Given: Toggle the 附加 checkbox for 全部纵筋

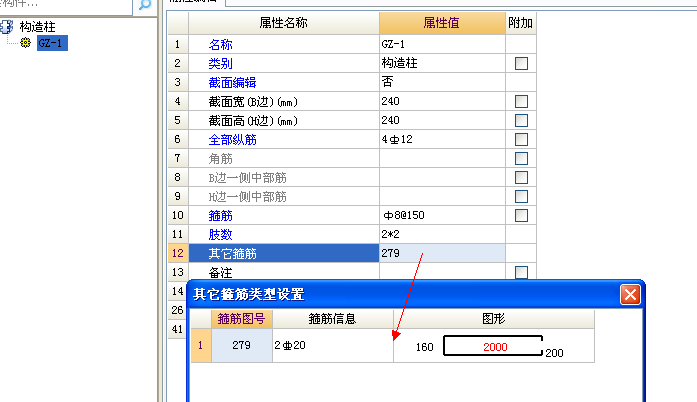Looking at the screenshot, I should click(521, 140).
